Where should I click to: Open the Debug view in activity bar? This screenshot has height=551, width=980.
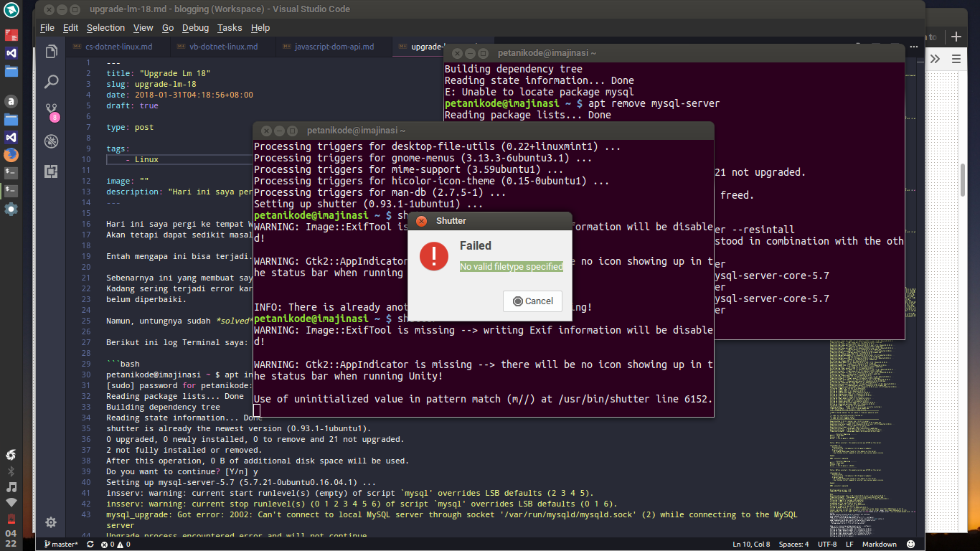coord(51,141)
